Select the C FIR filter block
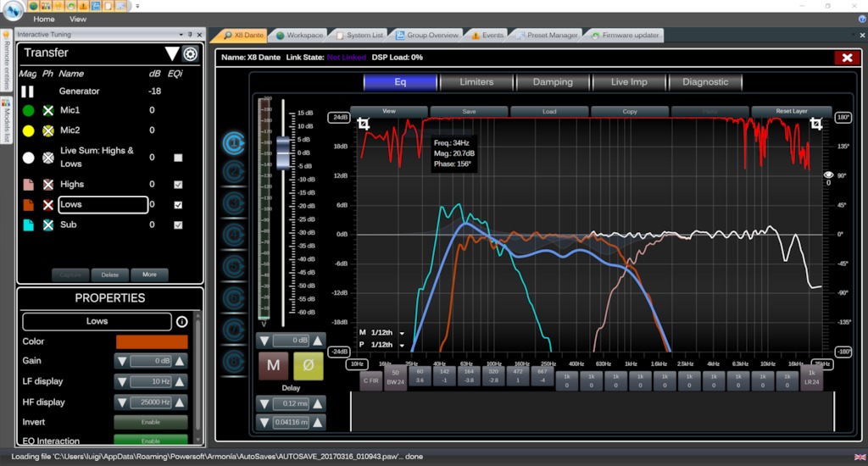This screenshot has height=466, width=868. (371, 380)
